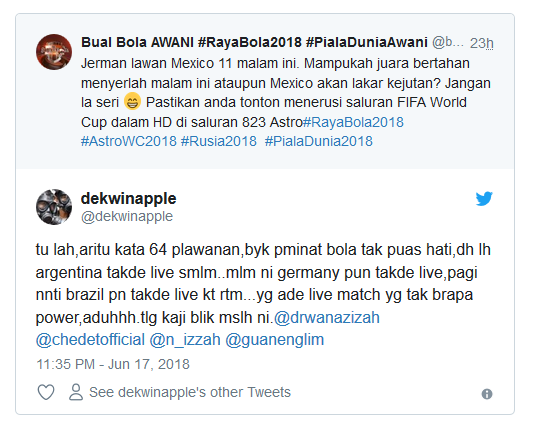Open Bual Bola AWANI profile avatar
The image size is (540, 432).
[x=54, y=52]
